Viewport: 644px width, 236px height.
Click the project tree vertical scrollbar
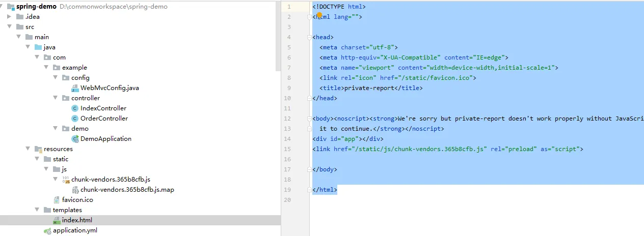tap(278, 36)
